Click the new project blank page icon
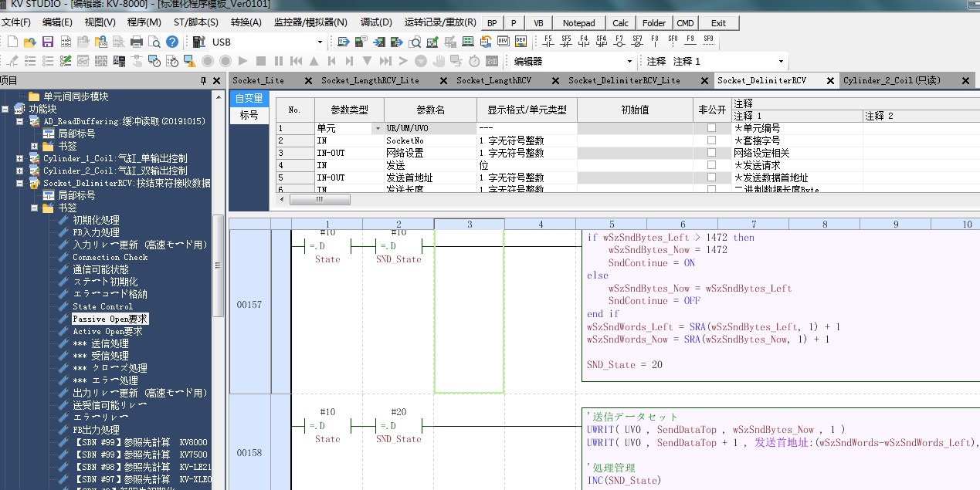 point(12,42)
